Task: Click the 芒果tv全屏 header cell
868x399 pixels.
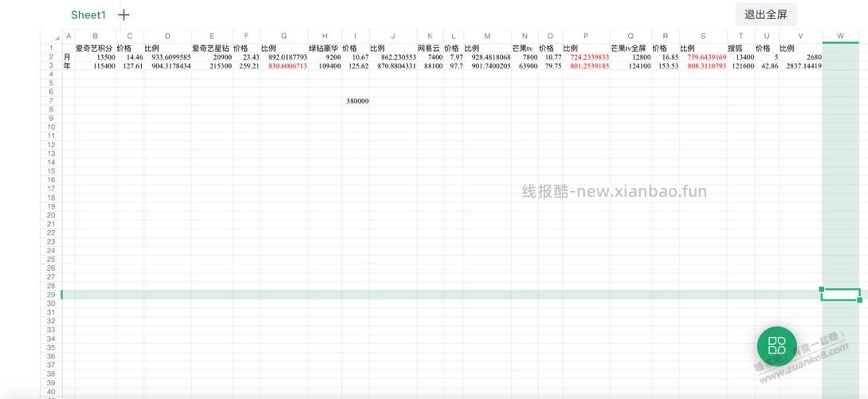Action: (629, 49)
